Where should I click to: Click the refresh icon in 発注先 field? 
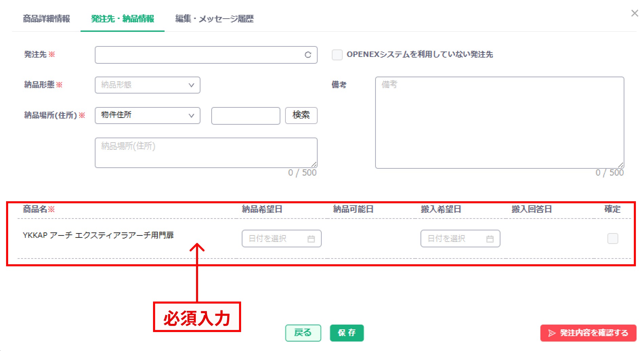[x=307, y=55]
